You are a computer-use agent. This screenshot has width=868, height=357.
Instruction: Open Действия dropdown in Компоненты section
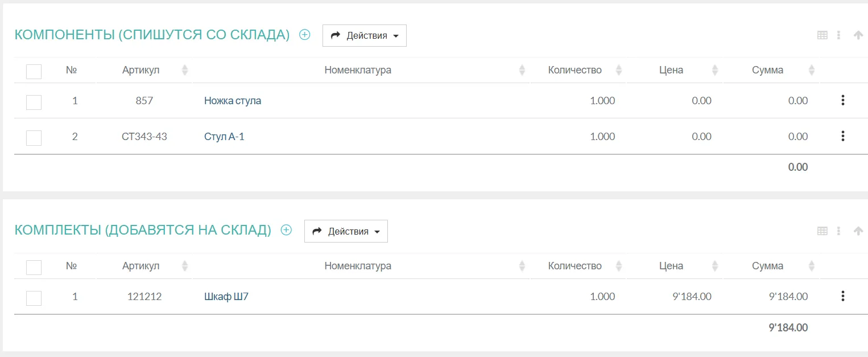[x=365, y=36]
